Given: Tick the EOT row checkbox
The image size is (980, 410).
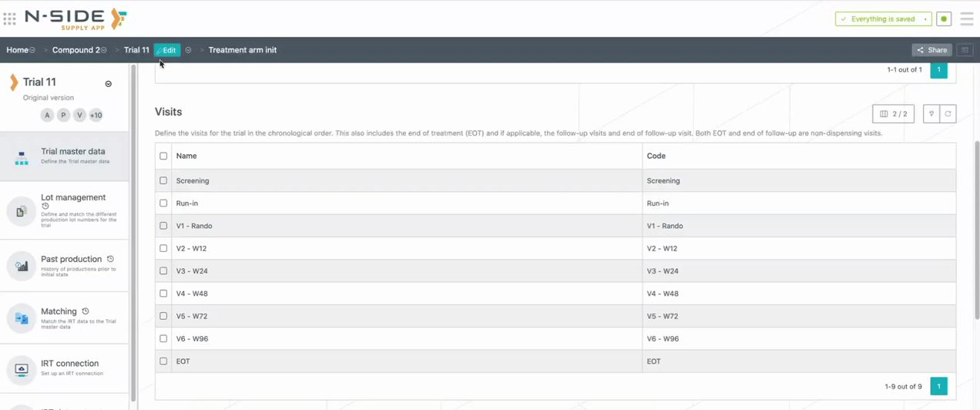Looking at the screenshot, I should click(163, 361).
